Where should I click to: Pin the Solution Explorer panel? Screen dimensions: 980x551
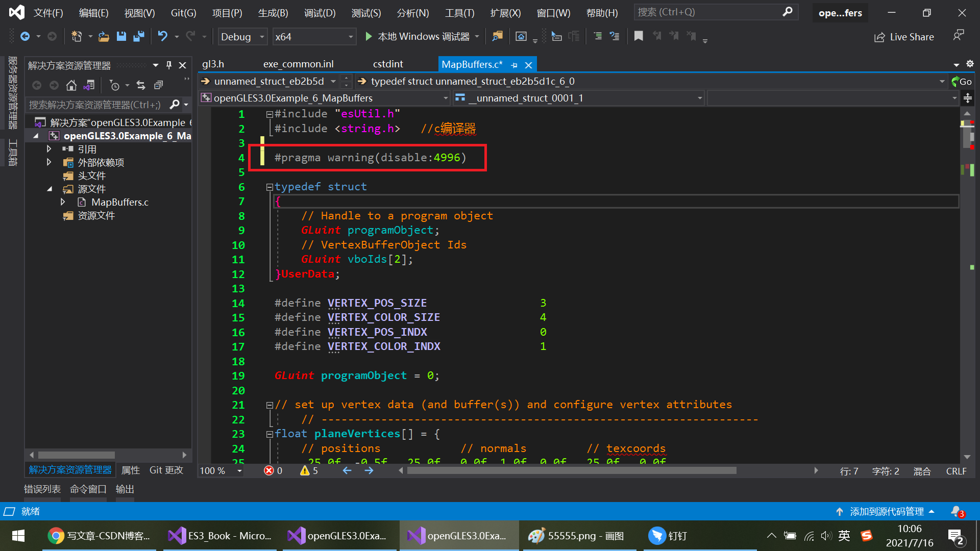point(169,65)
